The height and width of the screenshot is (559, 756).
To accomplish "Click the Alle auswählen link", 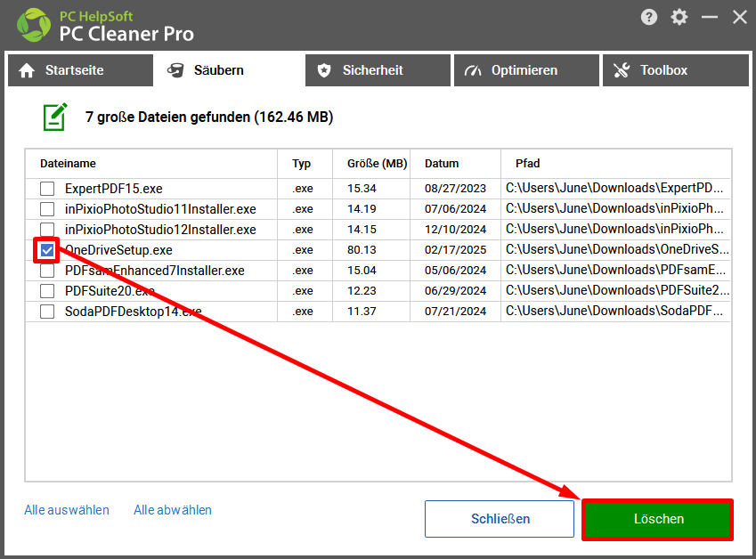I will (x=67, y=510).
